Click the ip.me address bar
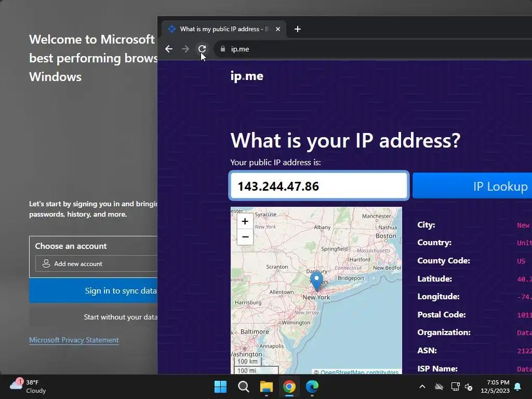The width and height of the screenshot is (532, 399). pyautogui.click(x=373, y=49)
